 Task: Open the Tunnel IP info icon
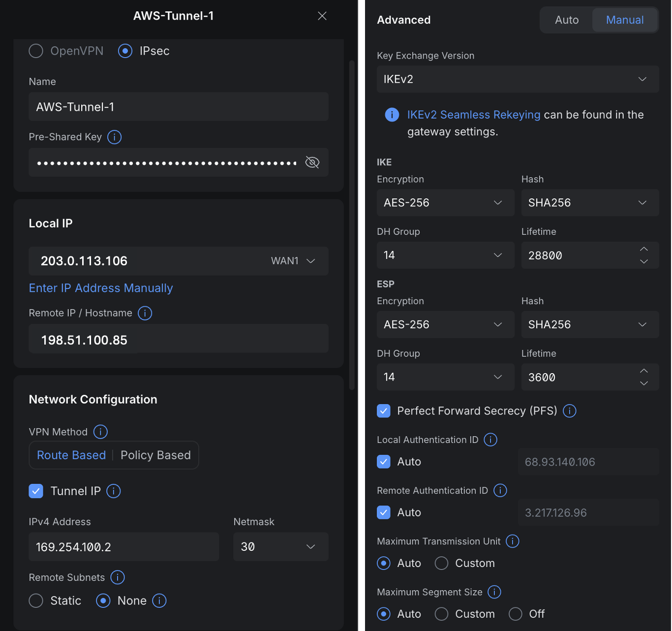click(114, 491)
